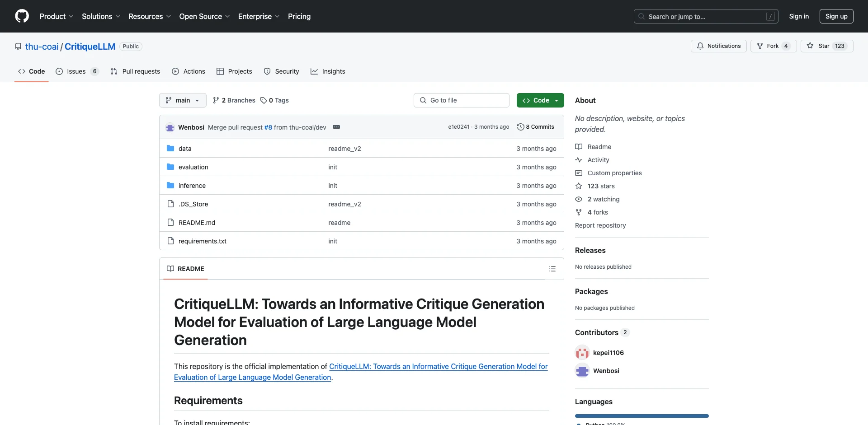The image size is (868, 425).
Task: View the 123 stars link
Action: 595,186
